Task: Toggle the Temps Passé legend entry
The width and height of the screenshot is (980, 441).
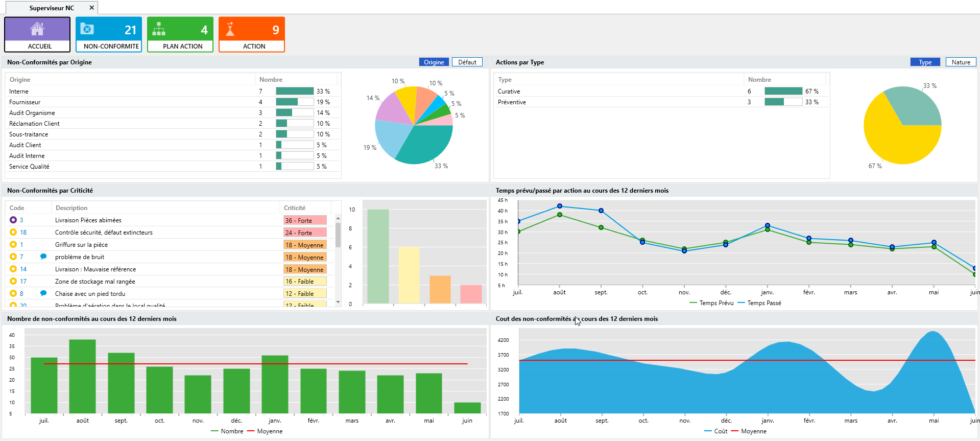Action: pos(759,303)
